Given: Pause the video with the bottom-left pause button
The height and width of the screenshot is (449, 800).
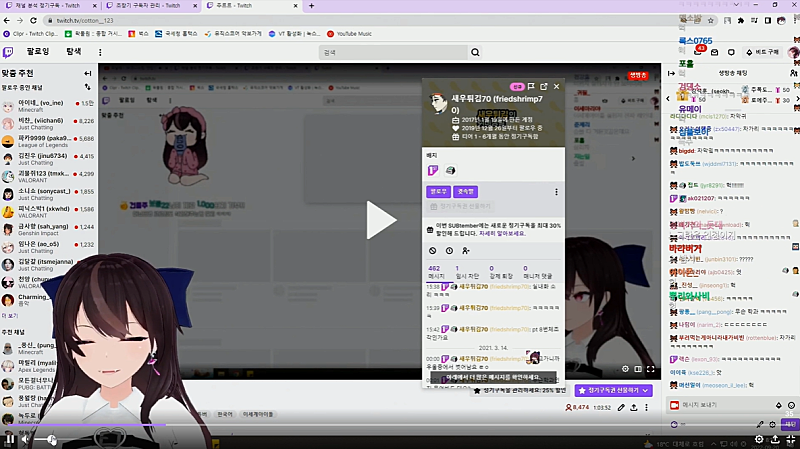Looking at the screenshot, I should 10,439.
